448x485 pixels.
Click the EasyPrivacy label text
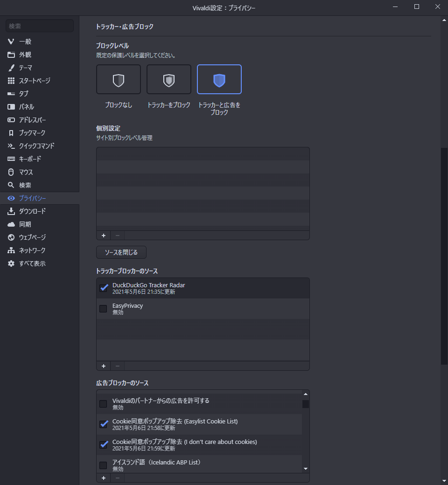(x=127, y=305)
